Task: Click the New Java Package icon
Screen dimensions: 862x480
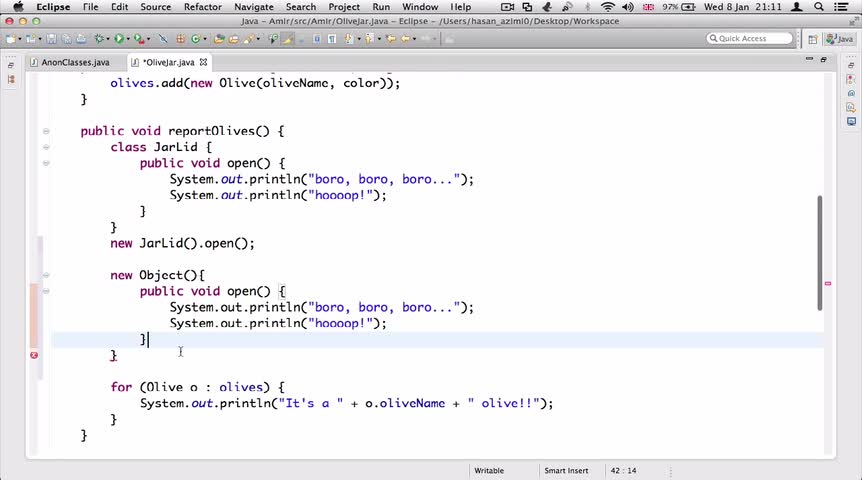Action: click(x=180, y=39)
